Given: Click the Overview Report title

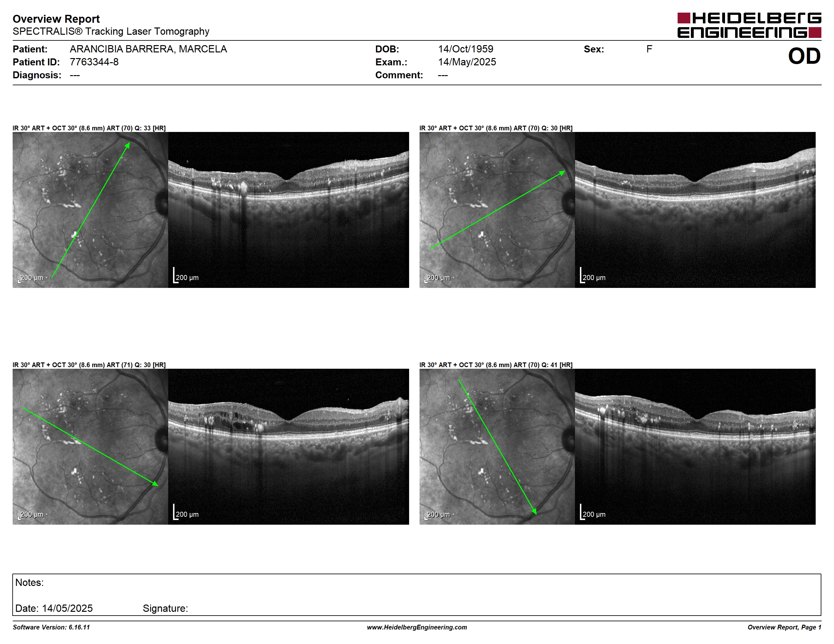Looking at the screenshot, I should click(x=56, y=19).
